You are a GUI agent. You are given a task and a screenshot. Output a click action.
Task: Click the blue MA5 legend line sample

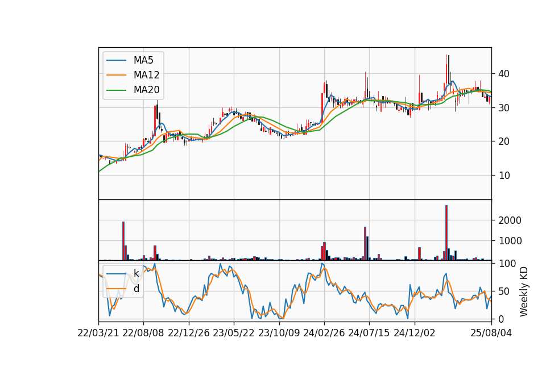[116, 60]
